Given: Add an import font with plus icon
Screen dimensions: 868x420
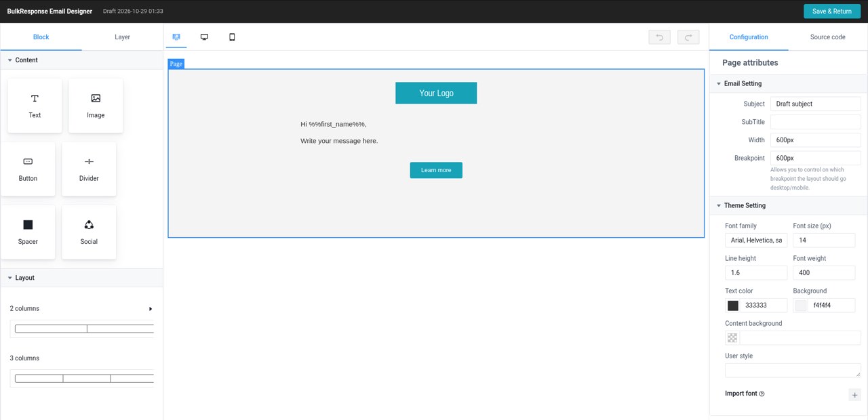Looking at the screenshot, I should point(854,395).
